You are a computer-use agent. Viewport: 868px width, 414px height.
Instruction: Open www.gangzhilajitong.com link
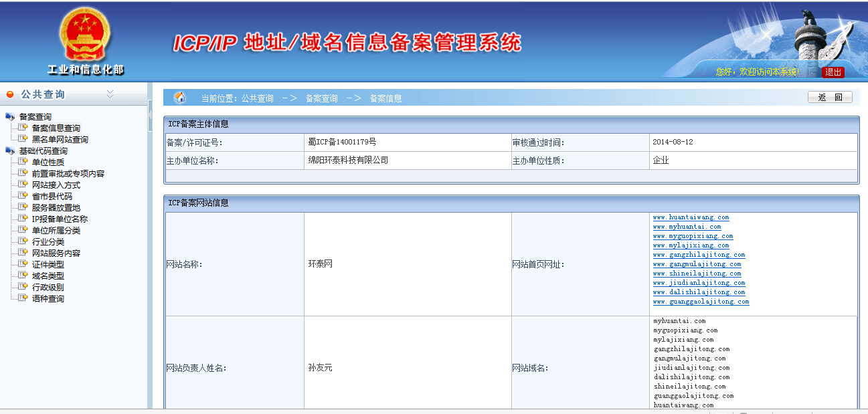(x=699, y=255)
